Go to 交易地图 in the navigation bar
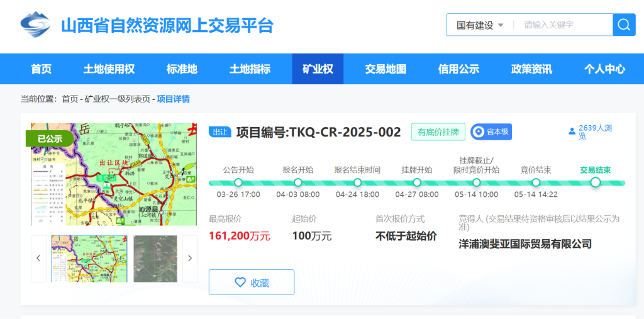644x319 pixels. pyautogui.click(x=386, y=69)
